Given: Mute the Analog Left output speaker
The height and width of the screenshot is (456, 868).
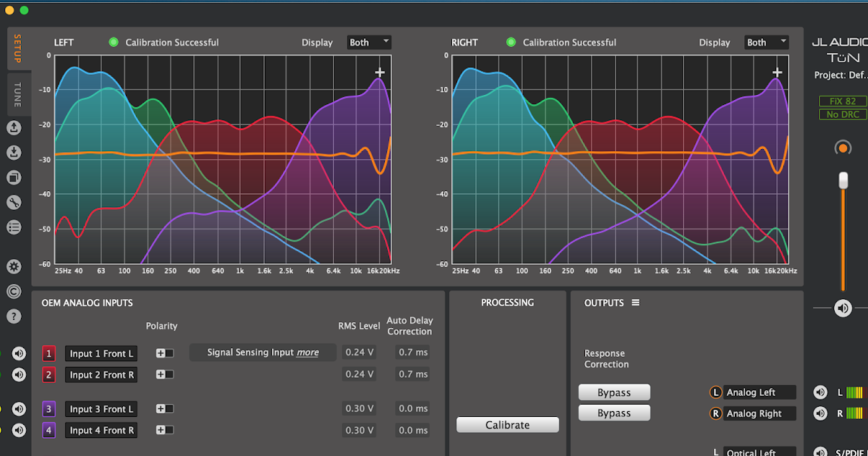Looking at the screenshot, I should [820, 392].
